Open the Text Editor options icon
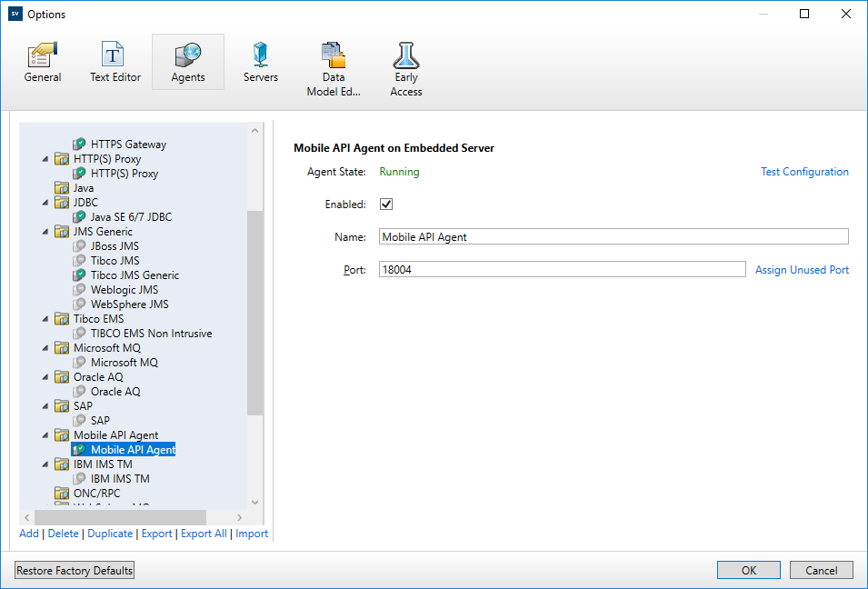 click(115, 55)
